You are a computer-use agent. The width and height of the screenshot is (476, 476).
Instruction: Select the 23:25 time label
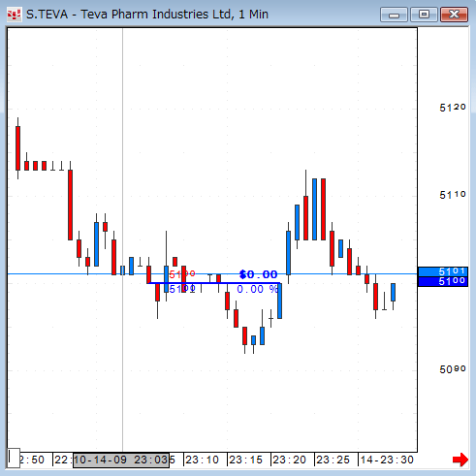click(333, 460)
